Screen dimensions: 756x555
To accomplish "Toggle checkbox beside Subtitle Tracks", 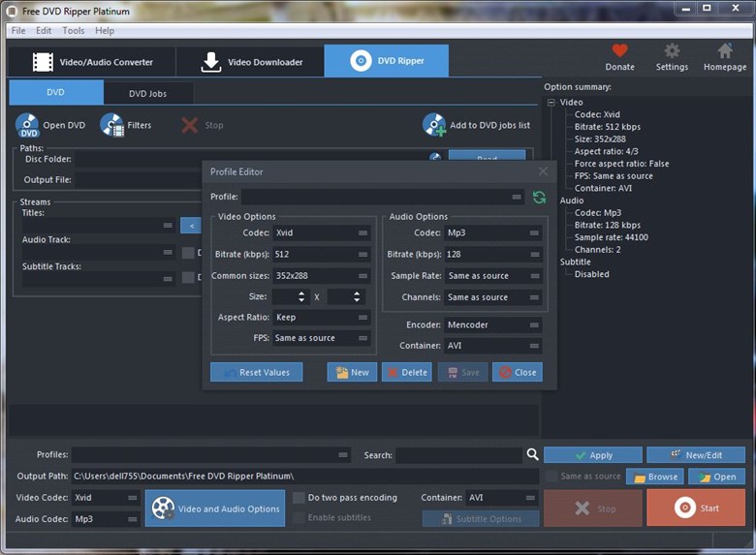I will 188,277.
